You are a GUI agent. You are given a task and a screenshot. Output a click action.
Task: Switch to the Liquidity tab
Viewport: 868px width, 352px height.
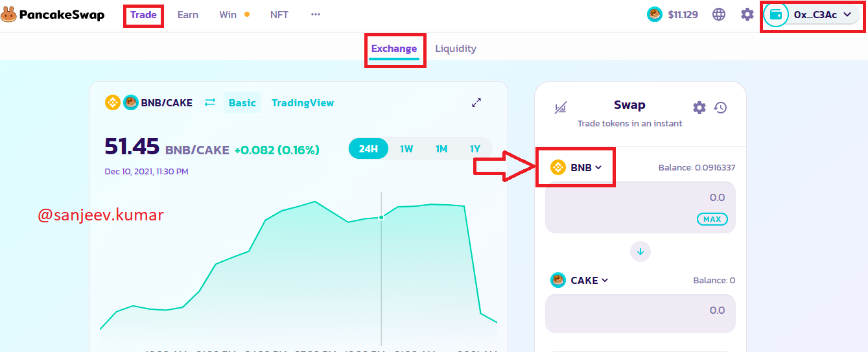(x=456, y=49)
